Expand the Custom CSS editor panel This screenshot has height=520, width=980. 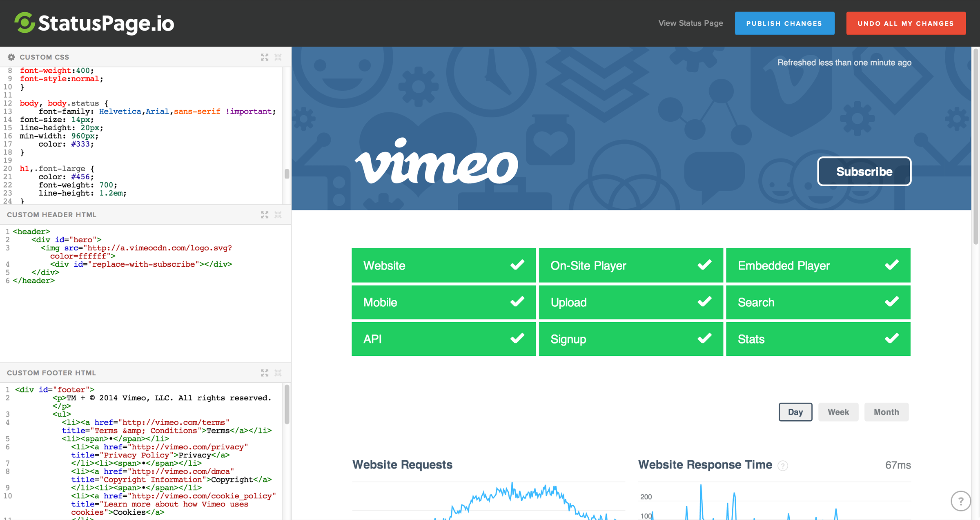[265, 57]
